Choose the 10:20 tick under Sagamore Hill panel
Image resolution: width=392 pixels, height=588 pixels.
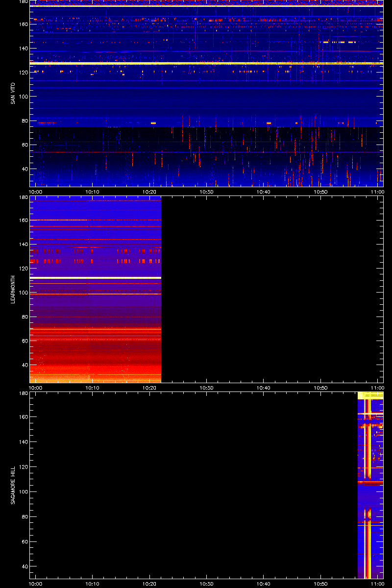pyautogui.click(x=149, y=584)
